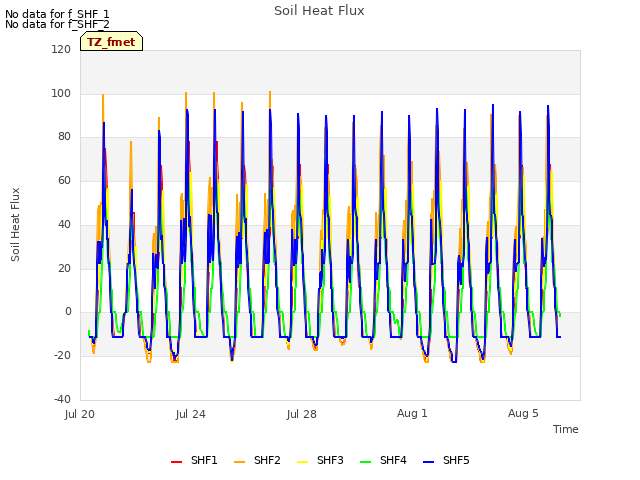Click the 60 y-axis tick label
Image resolution: width=640 pixels, height=480 pixels.
[64, 180]
